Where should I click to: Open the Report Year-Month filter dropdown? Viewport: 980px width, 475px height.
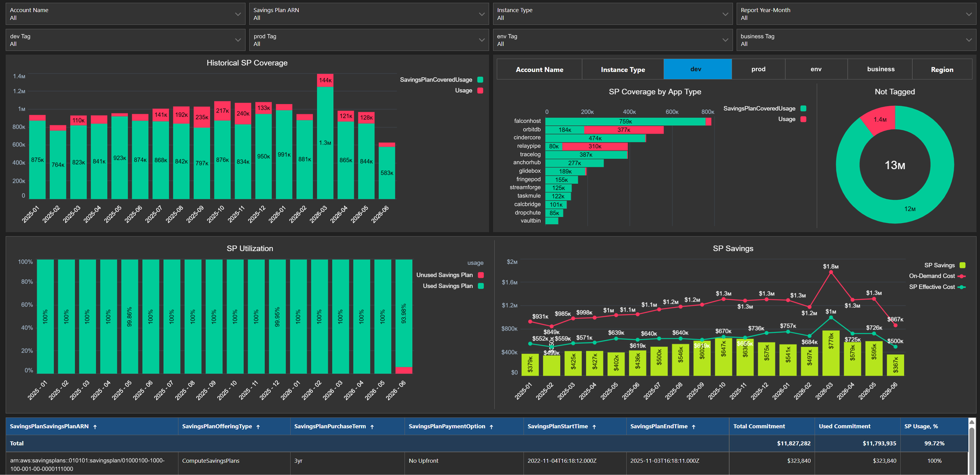856,14
